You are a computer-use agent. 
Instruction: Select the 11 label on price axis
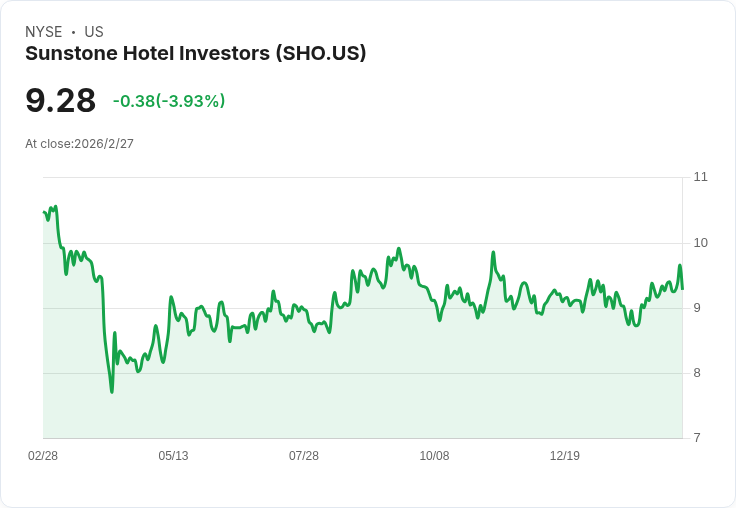(x=700, y=177)
